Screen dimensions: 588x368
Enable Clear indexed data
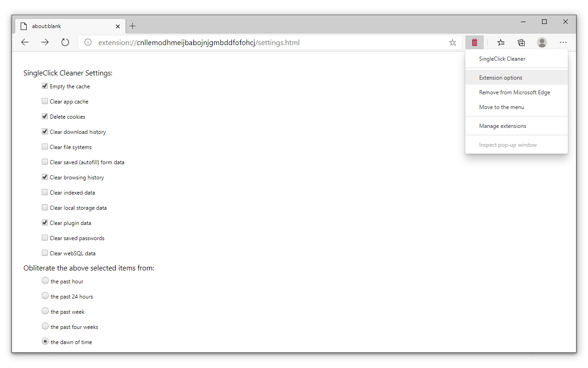tap(45, 192)
